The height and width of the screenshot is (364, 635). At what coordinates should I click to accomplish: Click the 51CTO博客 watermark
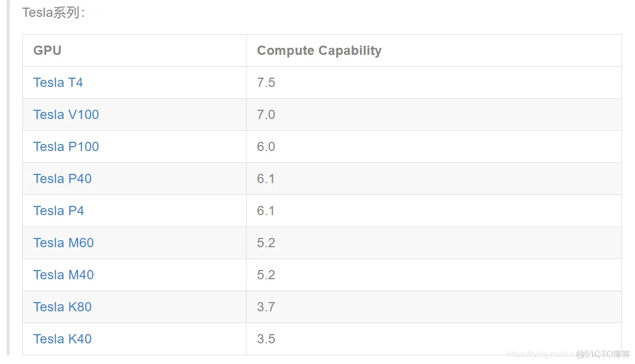click(603, 354)
